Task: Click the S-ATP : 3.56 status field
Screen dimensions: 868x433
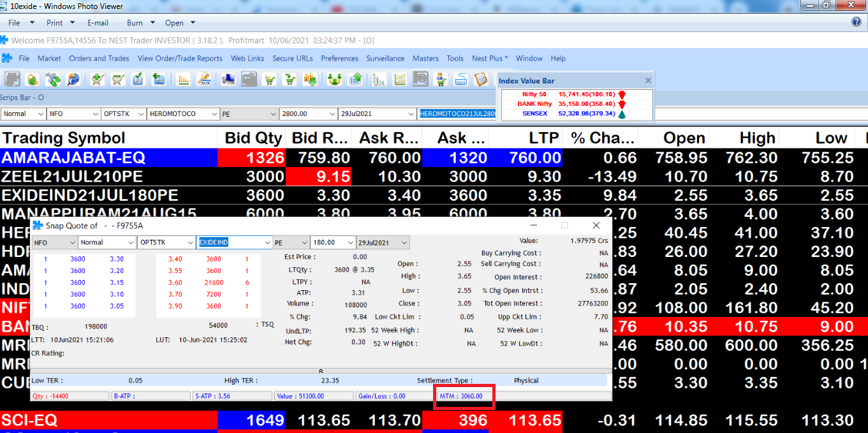Action: (x=232, y=396)
